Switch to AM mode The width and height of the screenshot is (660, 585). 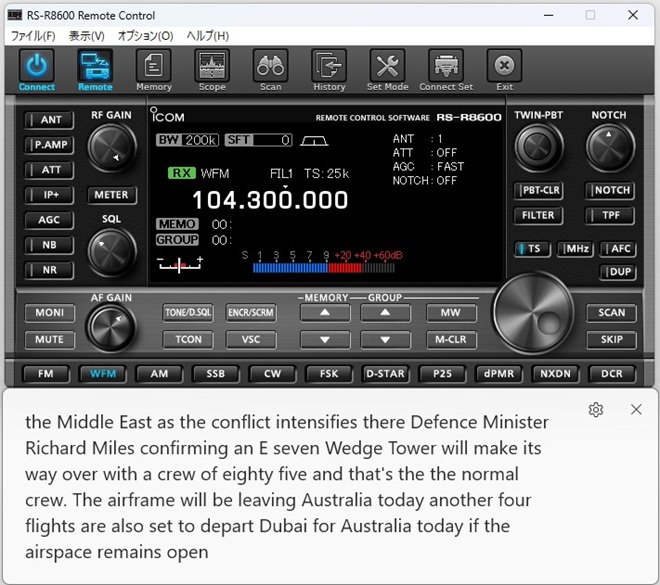[159, 374]
